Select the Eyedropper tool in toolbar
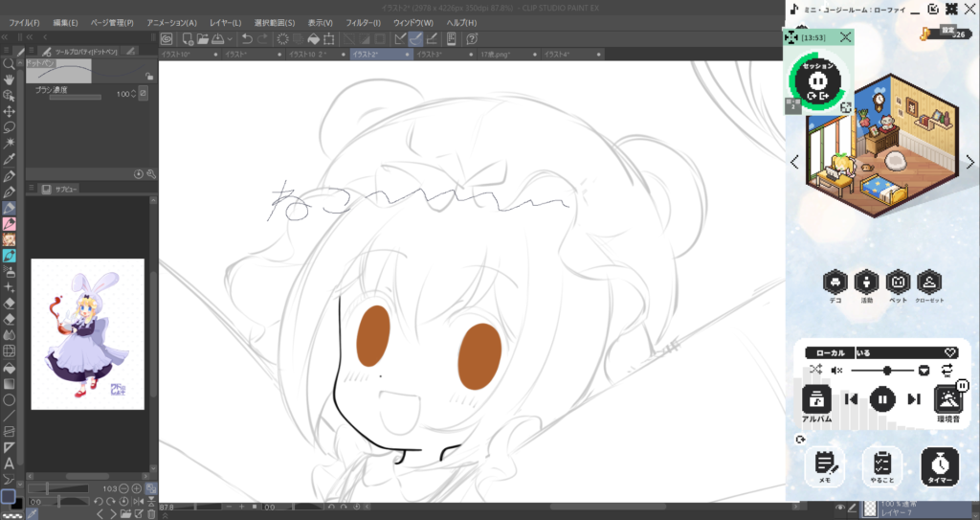 9,158
